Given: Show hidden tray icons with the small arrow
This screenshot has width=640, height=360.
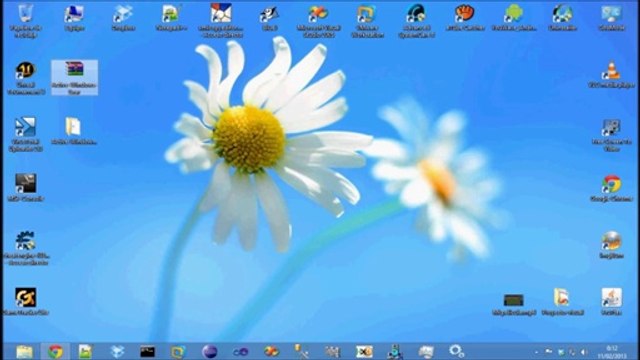Looking at the screenshot, I should (x=536, y=352).
